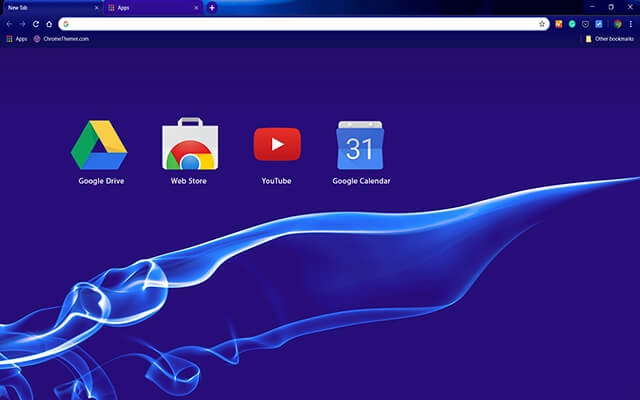The height and width of the screenshot is (400, 640).
Task: Launch the Chrome Web Store app
Action: 190,144
